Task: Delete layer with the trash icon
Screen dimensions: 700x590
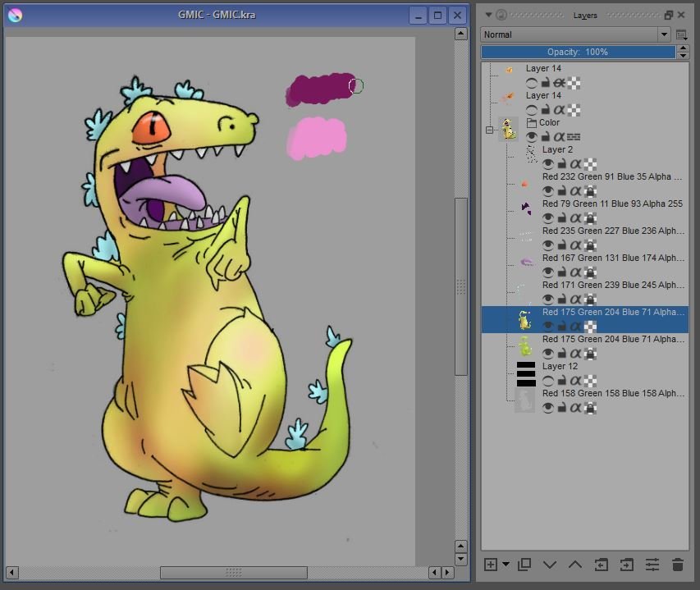Action: pyautogui.click(x=678, y=565)
